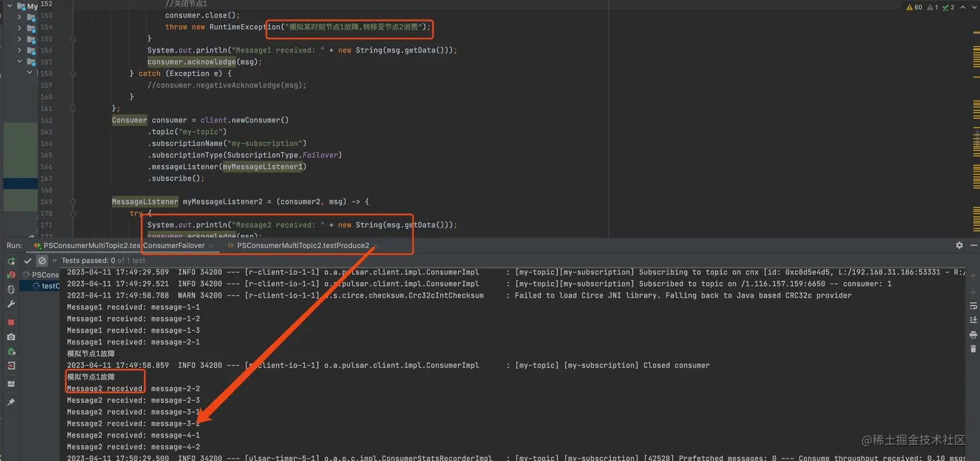
Task: Clear console with trash icon
Action: pyautogui.click(x=973, y=349)
